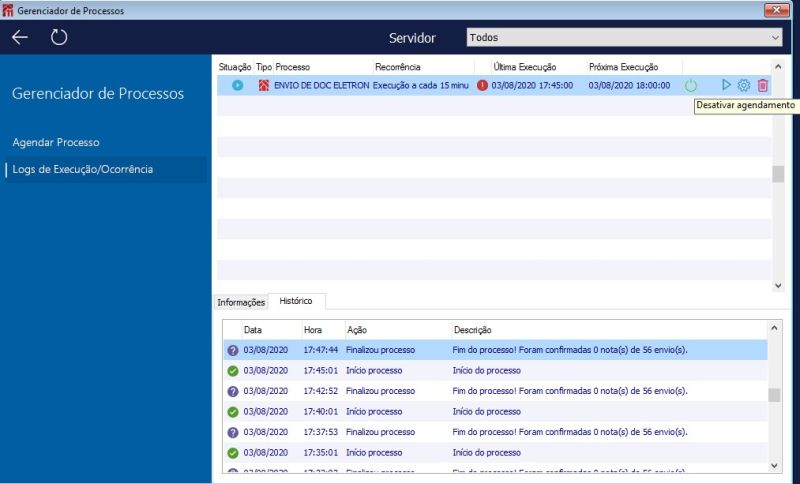Click the Ação column header in history
The height and width of the screenshot is (484, 800).
pyautogui.click(x=357, y=330)
